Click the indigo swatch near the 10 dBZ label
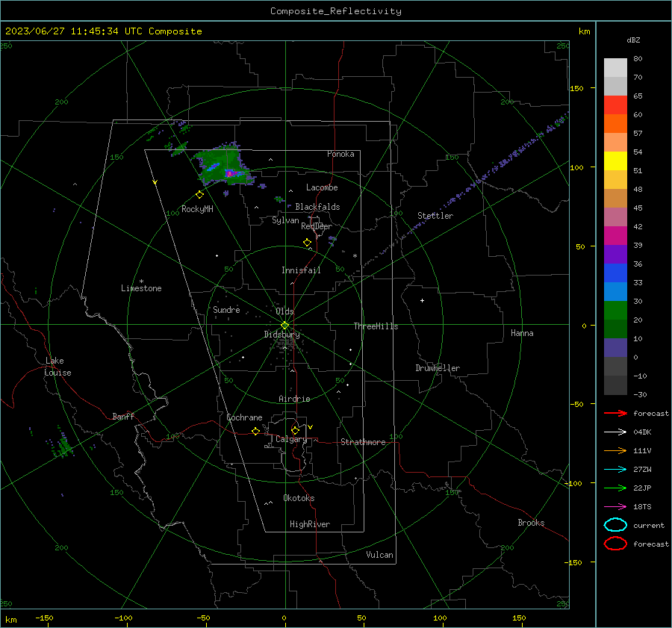 (x=615, y=348)
